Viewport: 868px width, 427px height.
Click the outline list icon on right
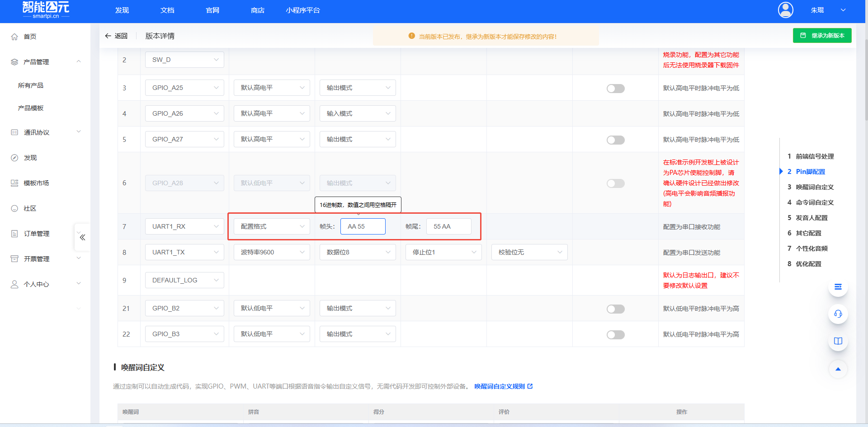click(x=838, y=287)
